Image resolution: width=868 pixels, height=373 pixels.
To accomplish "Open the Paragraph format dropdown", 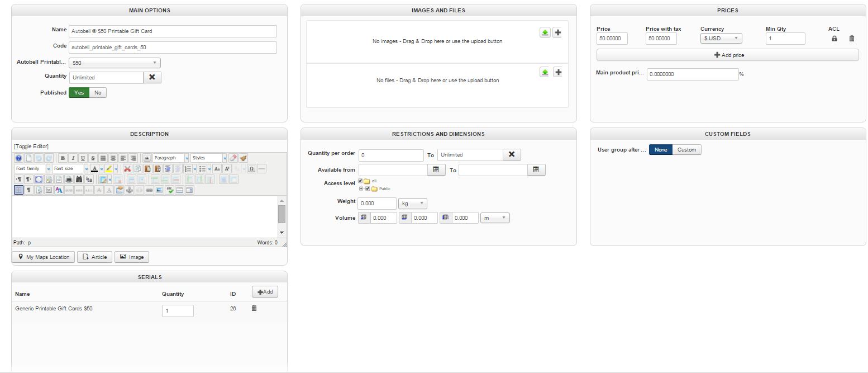I will (171, 158).
